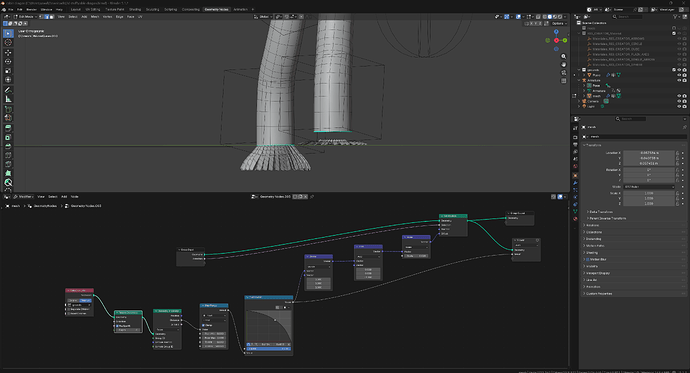Click the viewport zoom magnifier icon
The height and width of the screenshot is (373, 690).
coord(563,57)
